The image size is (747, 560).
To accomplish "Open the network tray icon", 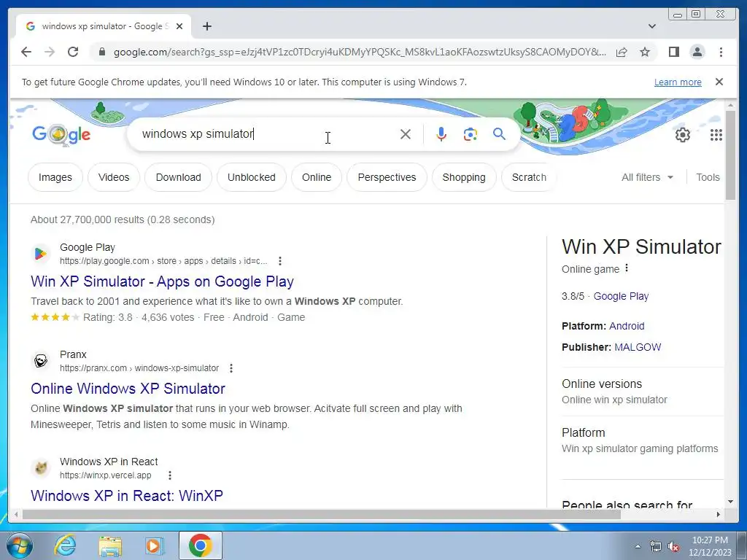I will 656,546.
